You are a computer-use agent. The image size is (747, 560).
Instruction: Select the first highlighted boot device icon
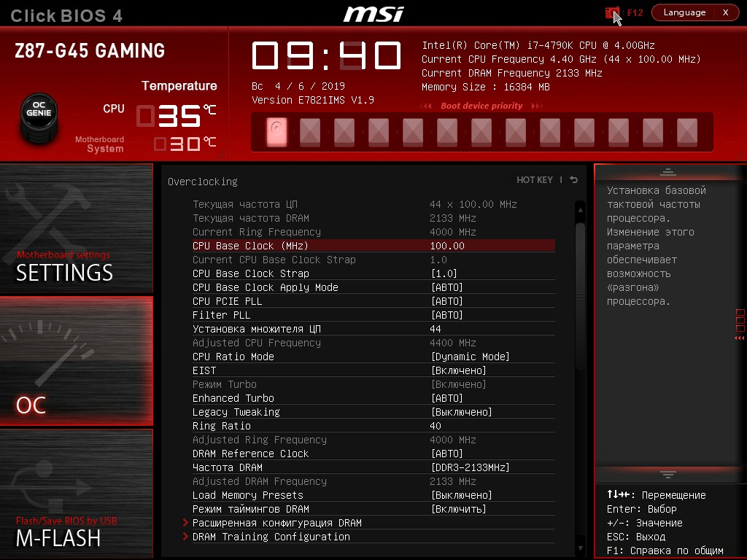[x=276, y=132]
